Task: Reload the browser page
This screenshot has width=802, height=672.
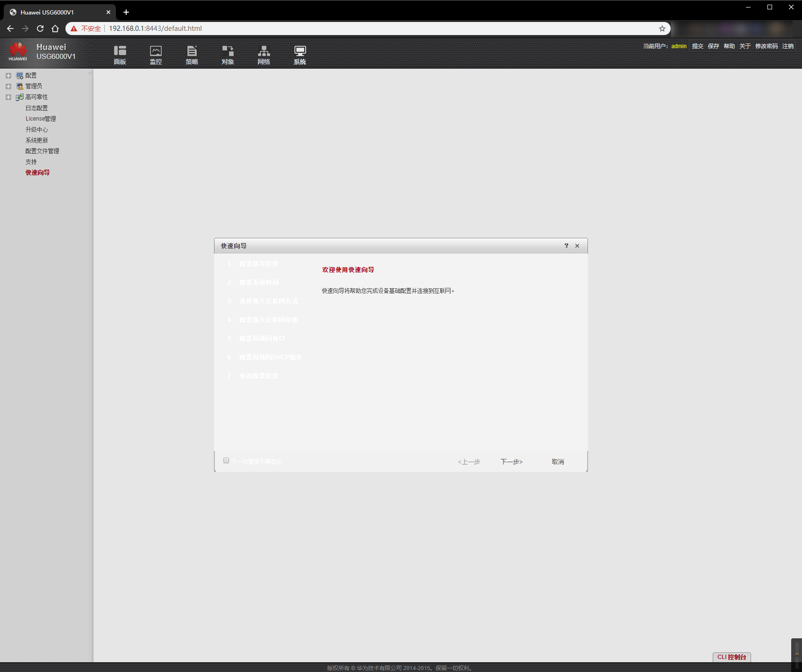Action: coord(40,29)
